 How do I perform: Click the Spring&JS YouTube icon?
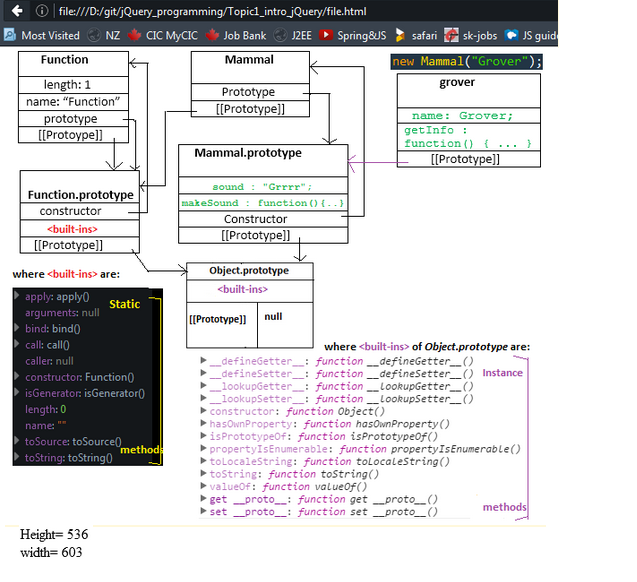(x=325, y=35)
